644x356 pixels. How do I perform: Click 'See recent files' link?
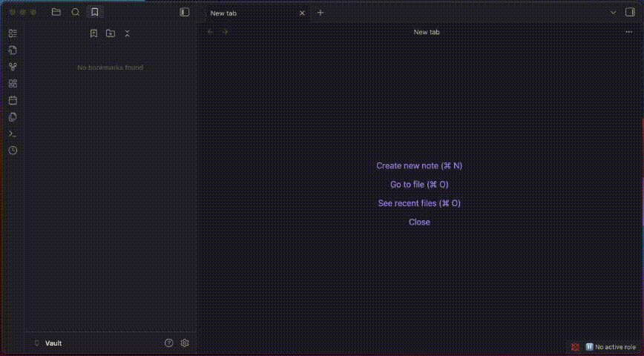(x=419, y=203)
